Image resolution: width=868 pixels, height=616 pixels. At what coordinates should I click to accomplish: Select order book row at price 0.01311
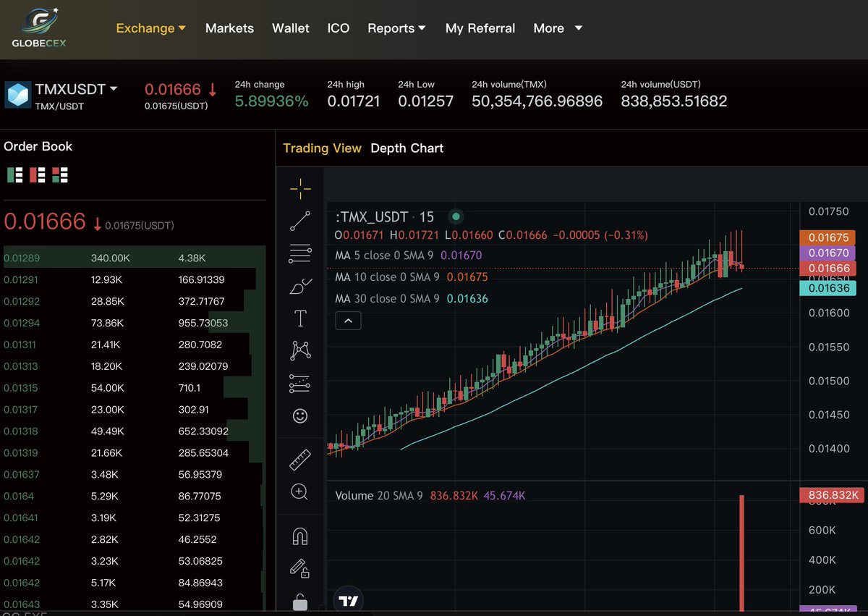tap(135, 345)
